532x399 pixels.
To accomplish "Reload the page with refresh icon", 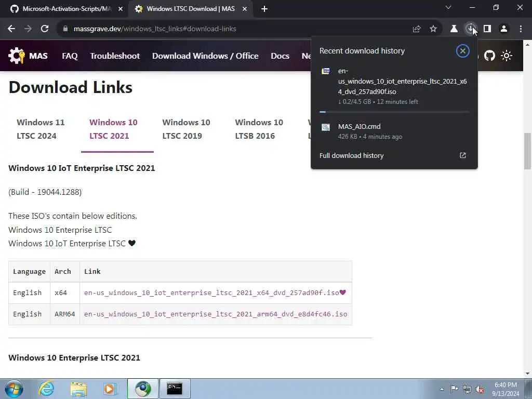I will tap(45, 29).
